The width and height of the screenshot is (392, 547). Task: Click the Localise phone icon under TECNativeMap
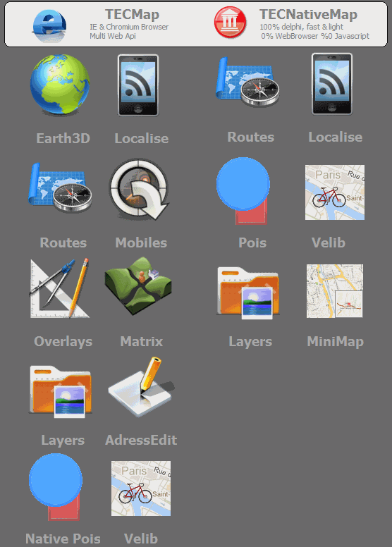coord(332,84)
